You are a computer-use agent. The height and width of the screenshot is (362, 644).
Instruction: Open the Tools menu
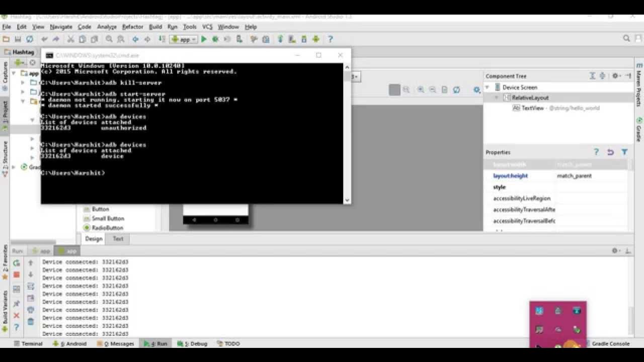coord(190,27)
